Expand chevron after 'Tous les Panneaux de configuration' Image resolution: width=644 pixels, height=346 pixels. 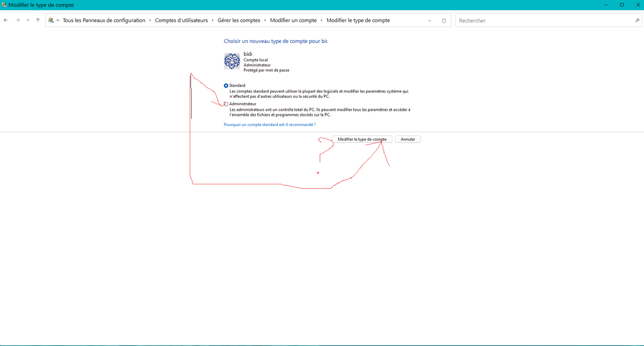tap(150, 21)
